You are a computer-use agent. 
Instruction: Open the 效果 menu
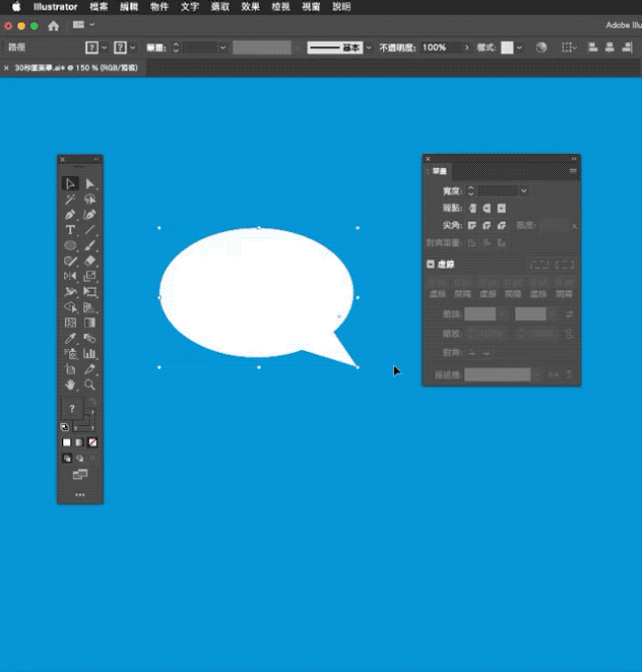[250, 6]
